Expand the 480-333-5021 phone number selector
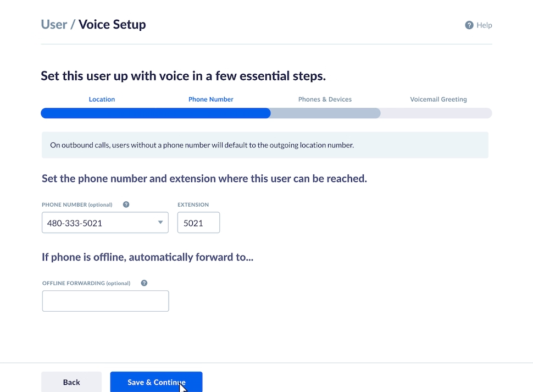Screen dimensions: 533x392 click(104, 222)
